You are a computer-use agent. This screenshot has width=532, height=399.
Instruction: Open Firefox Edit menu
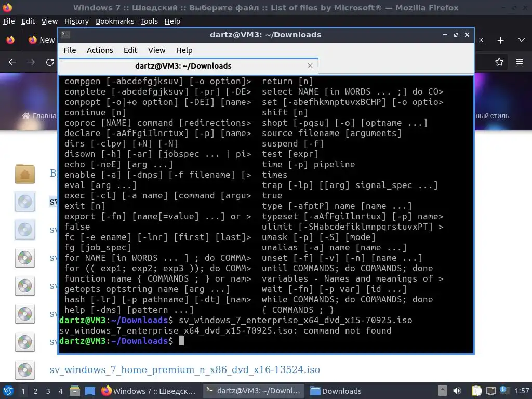point(28,21)
